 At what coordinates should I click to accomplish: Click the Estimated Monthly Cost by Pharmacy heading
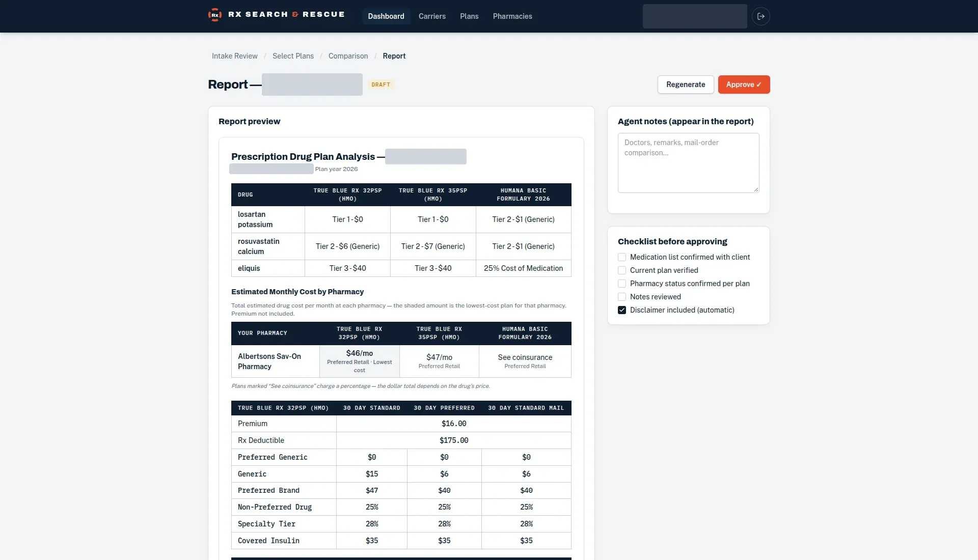(x=297, y=292)
